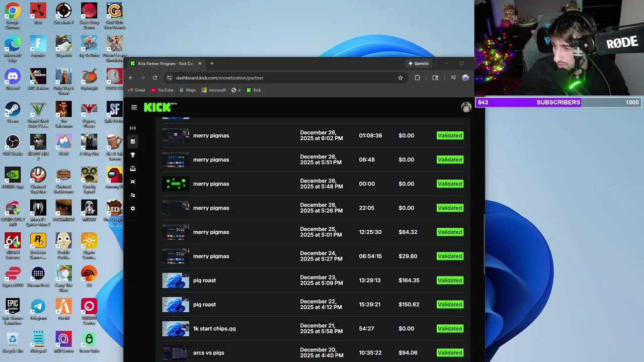Image resolution: width=644 pixels, height=362 pixels.
Task: Open the Kick hamburger menu
Action: [134, 107]
